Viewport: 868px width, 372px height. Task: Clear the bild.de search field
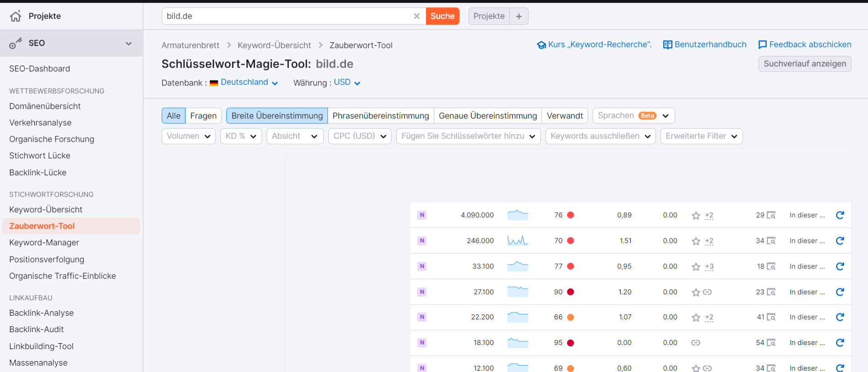point(417,16)
